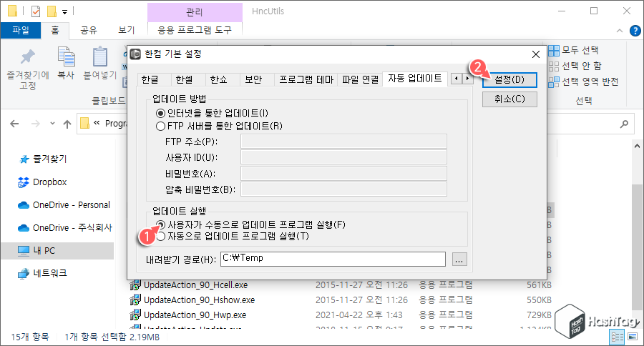Switch to 파일 연결 tab
Viewport: 644px width, 346px height.
[360, 79]
